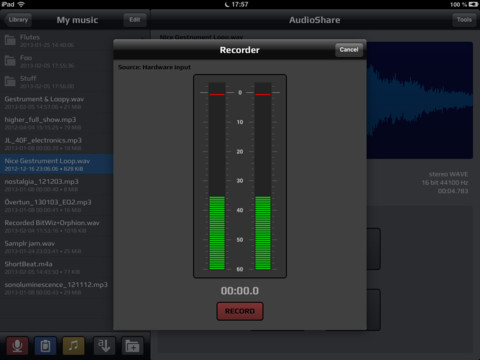Click the Source: Hardware Input label
480x360 pixels.
tap(154, 67)
